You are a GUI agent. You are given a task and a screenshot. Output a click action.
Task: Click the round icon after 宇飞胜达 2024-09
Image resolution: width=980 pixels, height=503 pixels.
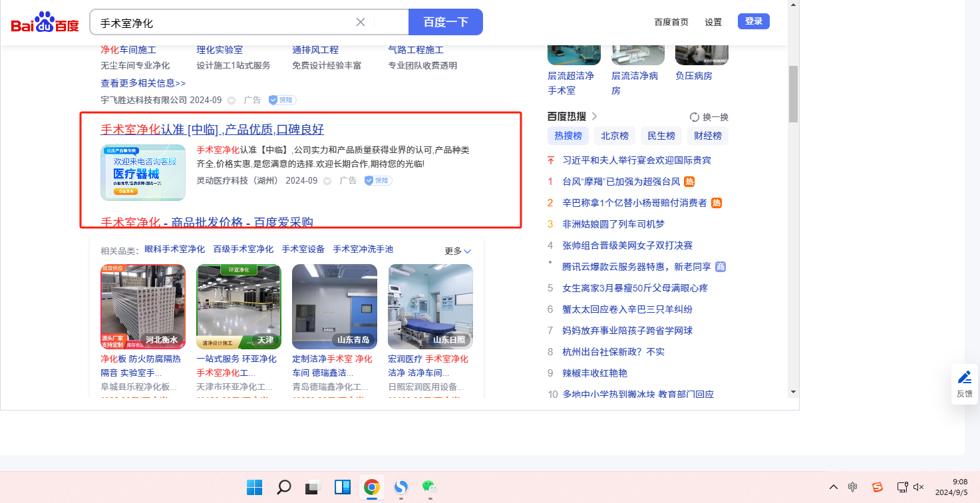tap(232, 100)
